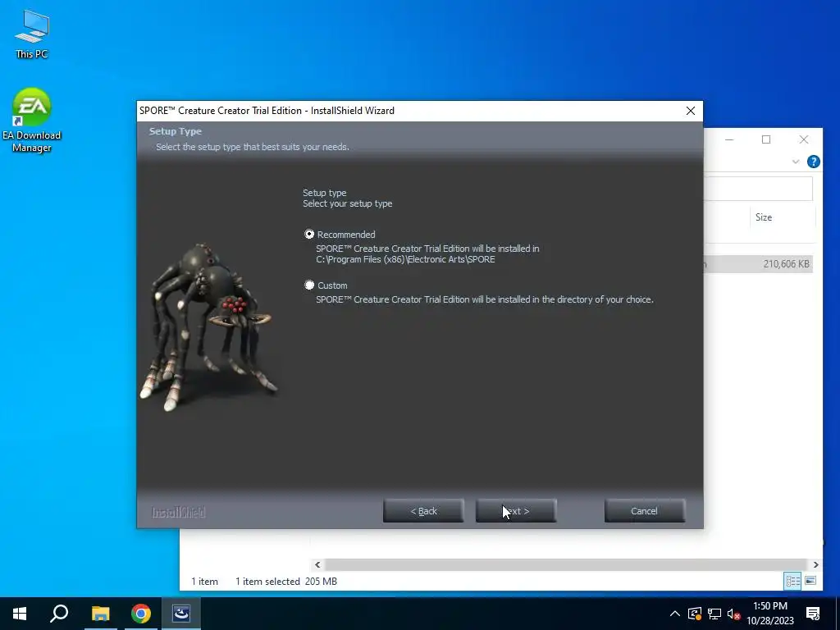This screenshot has width=840, height=630.
Task: Open the security alert tray icon
Action: (695, 614)
